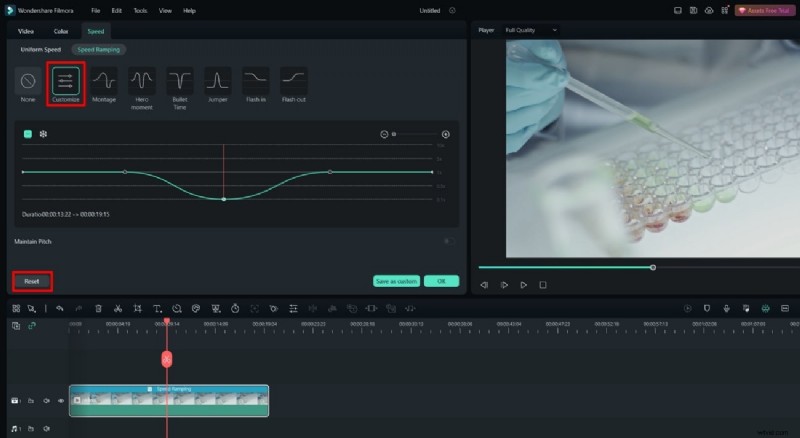Open the Video properties tab
The width and height of the screenshot is (800, 438).
[x=27, y=31]
